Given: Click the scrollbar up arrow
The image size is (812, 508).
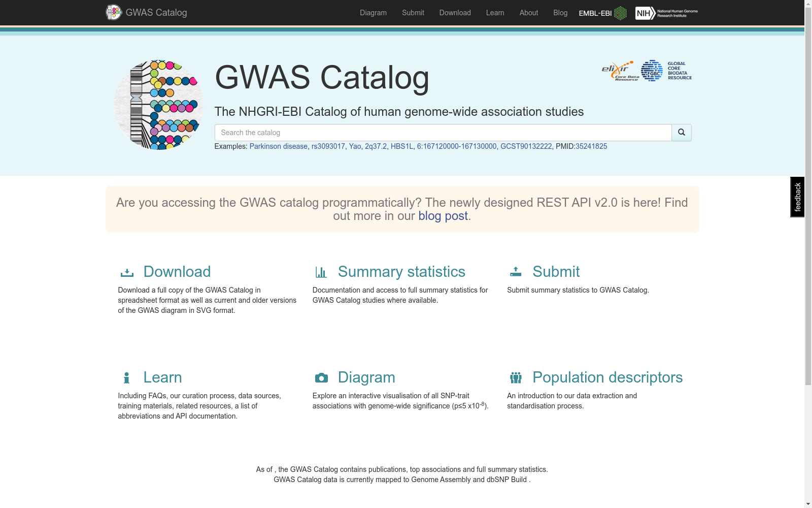Looking at the screenshot, I should (808, 4).
